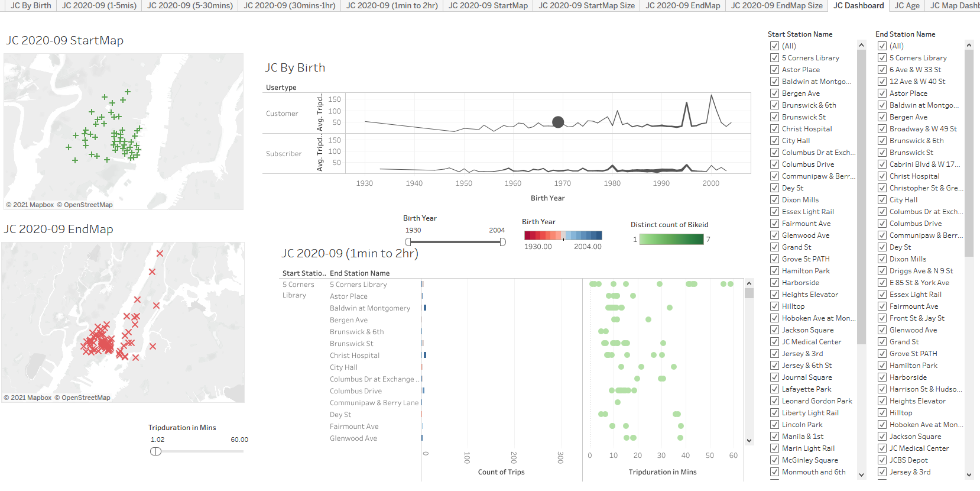
Task: Click the right handle of Birth Year slider
Action: (x=502, y=242)
